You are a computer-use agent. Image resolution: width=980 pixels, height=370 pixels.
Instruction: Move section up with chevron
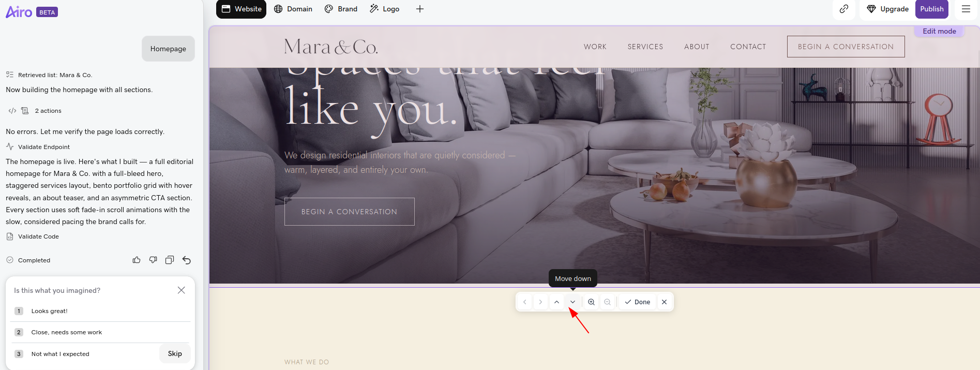pyautogui.click(x=556, y=302)
